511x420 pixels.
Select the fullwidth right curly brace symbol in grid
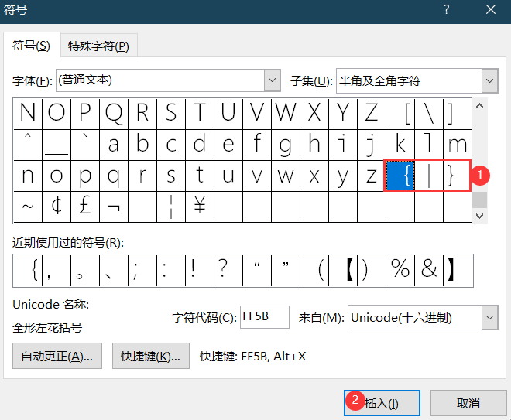point(457,176)
